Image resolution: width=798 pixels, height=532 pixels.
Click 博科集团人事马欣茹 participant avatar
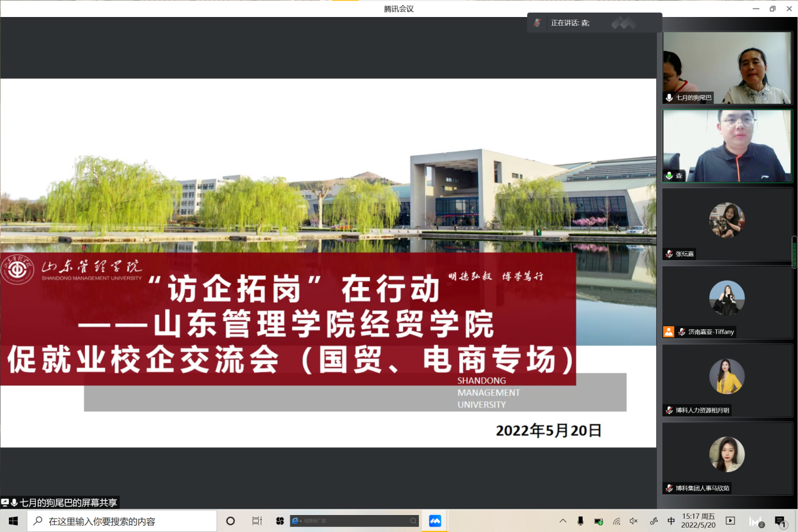(x=727, y=455)
